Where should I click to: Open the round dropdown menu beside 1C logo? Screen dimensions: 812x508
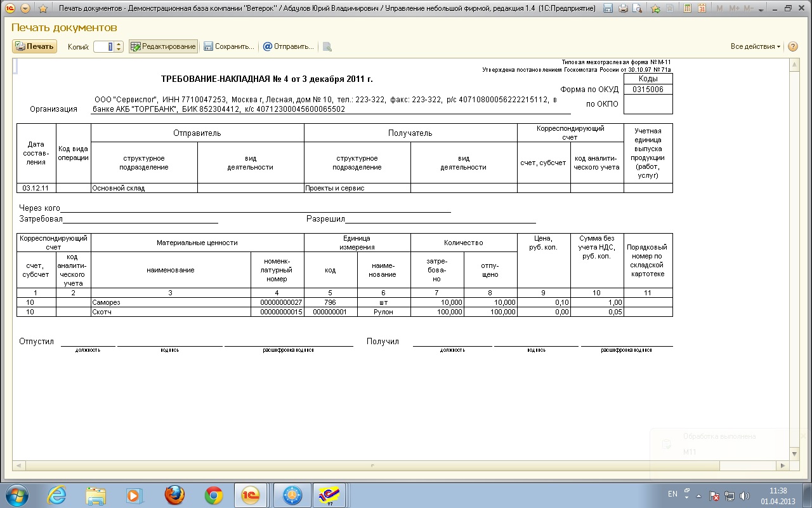25,9
